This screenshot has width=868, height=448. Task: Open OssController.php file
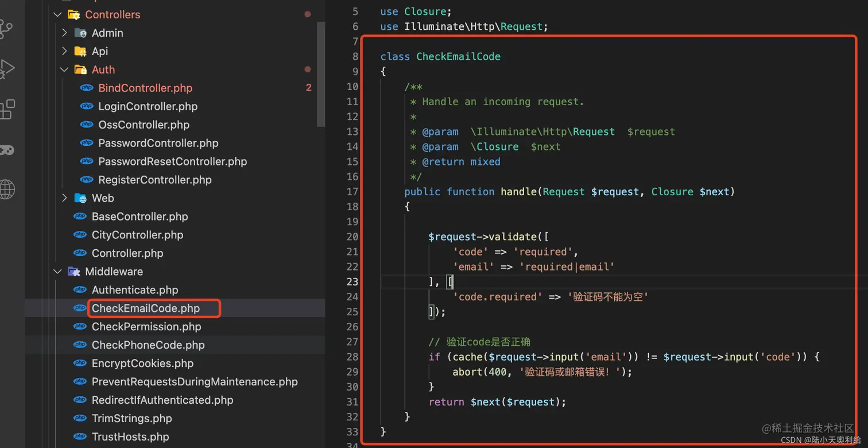[144, 125]
